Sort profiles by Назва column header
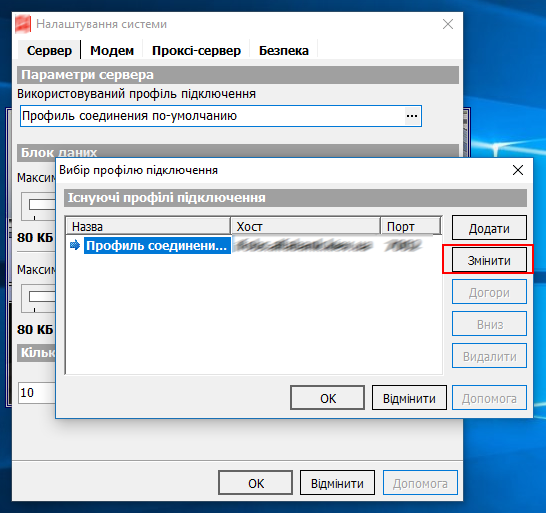The height and width of the screenshot is (513, 546). tap(148, 226)
